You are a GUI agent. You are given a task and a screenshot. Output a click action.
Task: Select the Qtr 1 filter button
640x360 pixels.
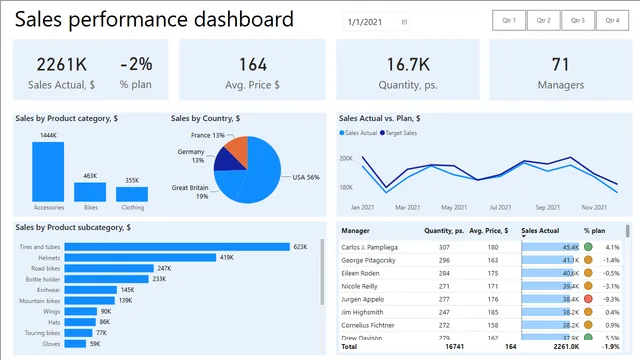509,20
